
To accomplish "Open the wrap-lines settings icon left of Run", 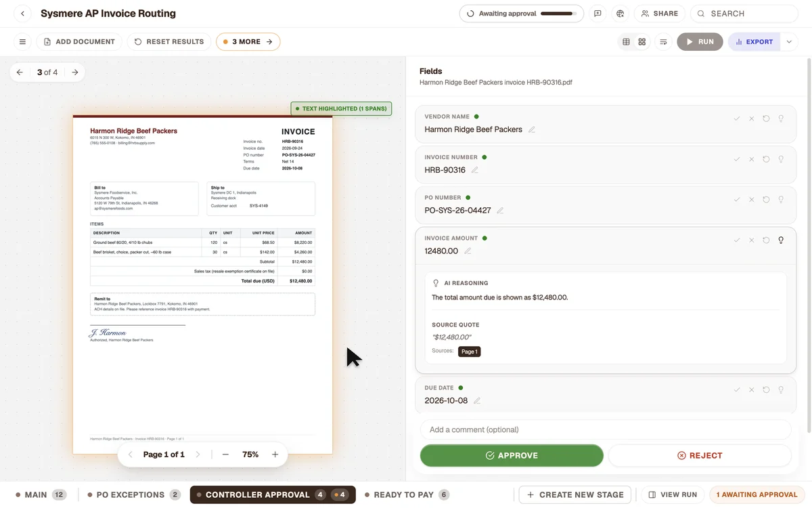I will pos(664,42).
